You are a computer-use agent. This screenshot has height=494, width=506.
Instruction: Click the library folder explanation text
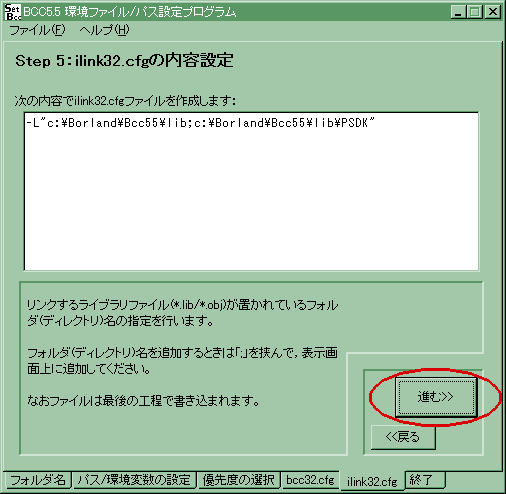click(182, 313)
